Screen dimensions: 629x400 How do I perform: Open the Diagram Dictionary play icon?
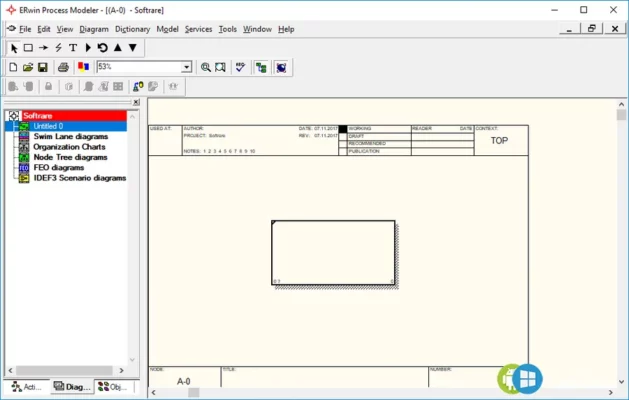pos(88,48)
